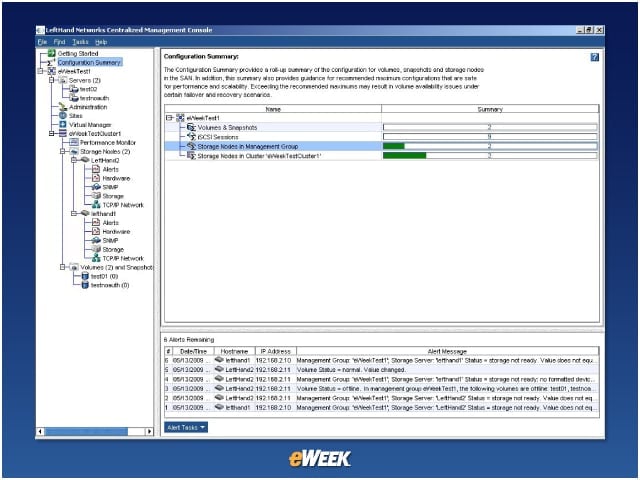
Task: Sort alerts by Date/Time column header
Action: 193,351
